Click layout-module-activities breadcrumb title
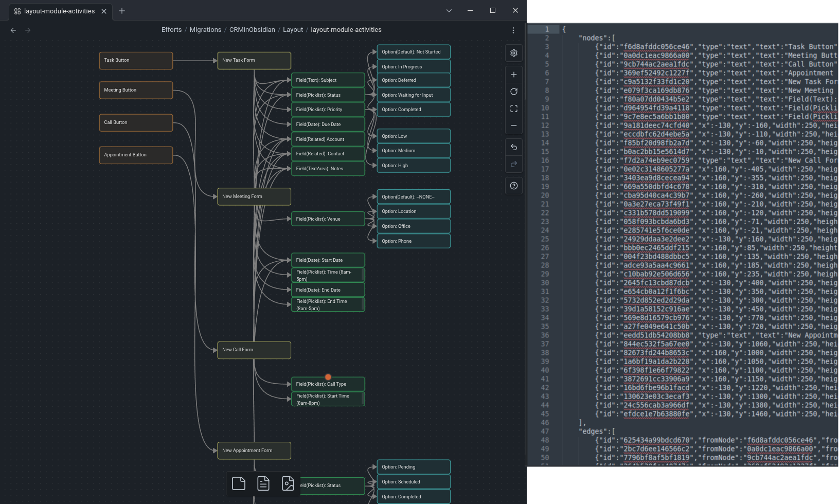The image size is (840, 504). [x=346, y=30]
